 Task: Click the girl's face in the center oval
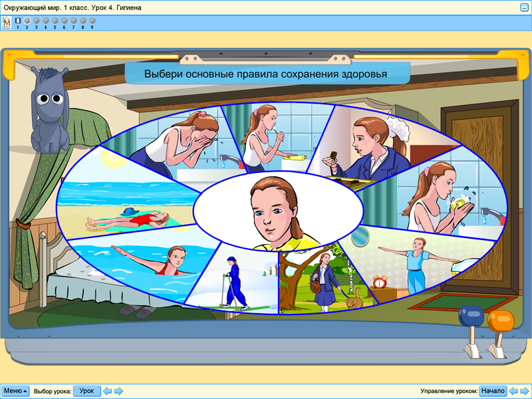tap(277, 210)
